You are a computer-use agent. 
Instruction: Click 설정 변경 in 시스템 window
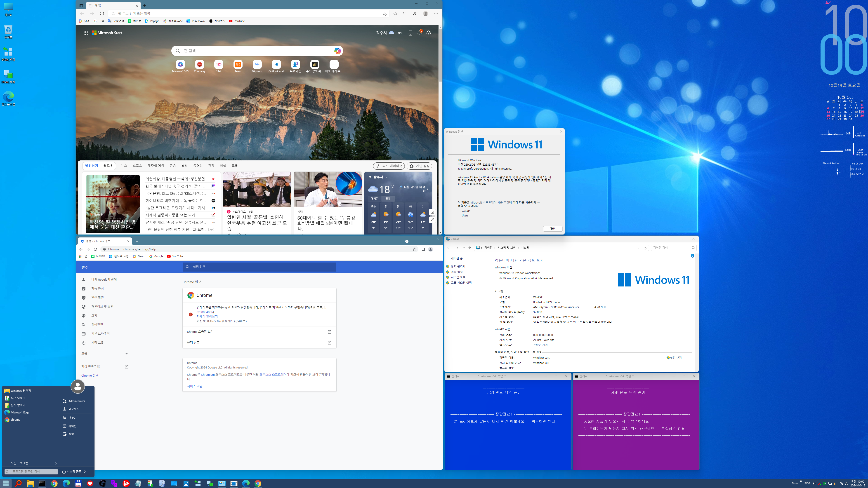click(x=674, y=358)
